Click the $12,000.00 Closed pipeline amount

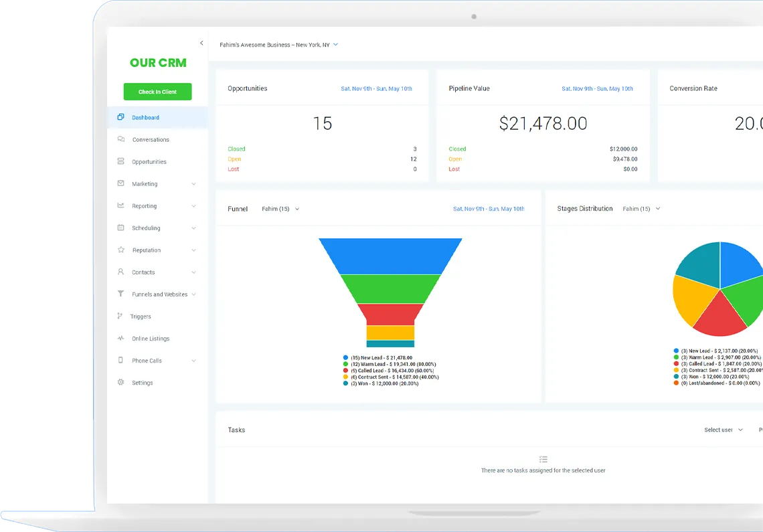click(623, 149)
